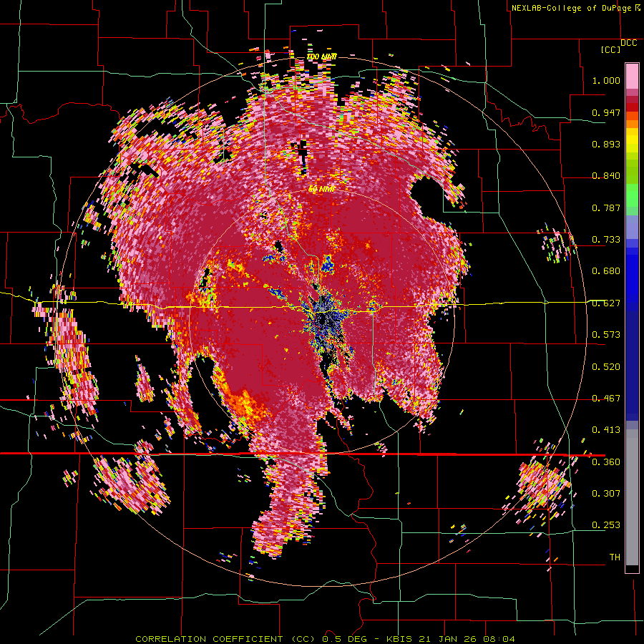Click the Correlation Coefficient KBIS title caption
Image resolution: width=644 pixels, height=644 pixels.
click(325, 639)
